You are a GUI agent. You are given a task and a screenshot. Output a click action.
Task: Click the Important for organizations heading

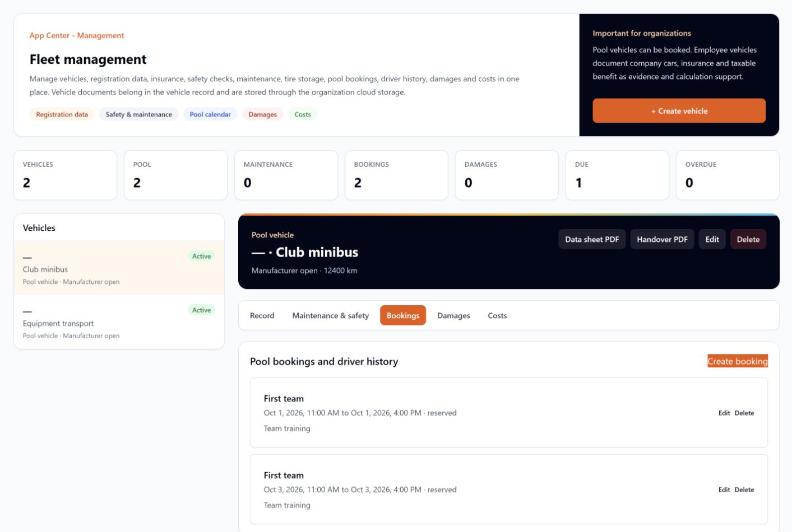point(642,33)
